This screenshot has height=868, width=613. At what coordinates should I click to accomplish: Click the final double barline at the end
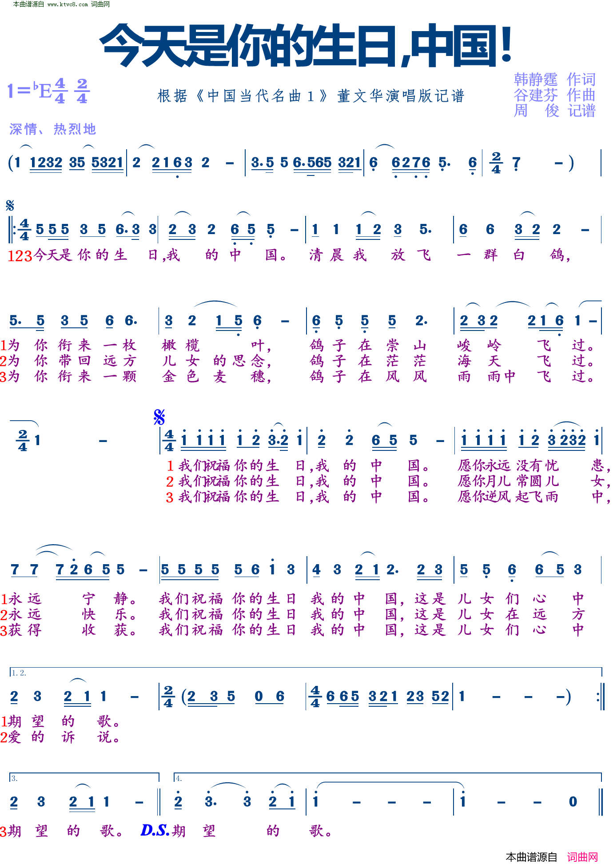tap(601, 802)
